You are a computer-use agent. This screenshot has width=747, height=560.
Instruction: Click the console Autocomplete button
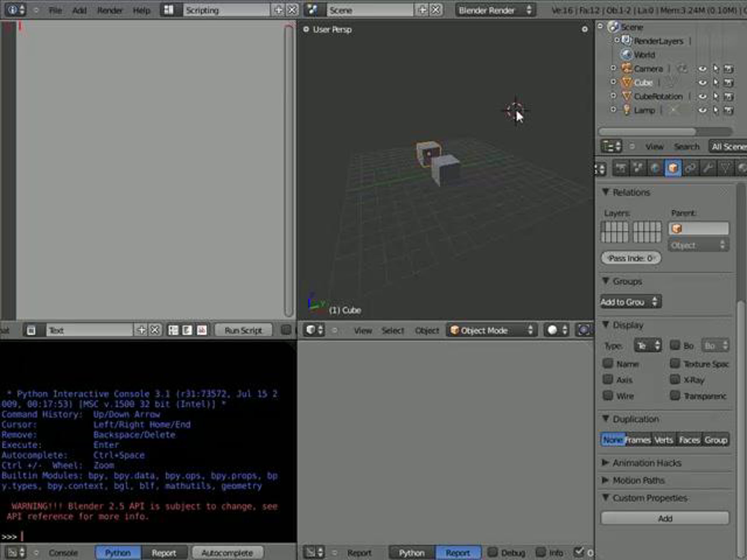pos(227,553)
